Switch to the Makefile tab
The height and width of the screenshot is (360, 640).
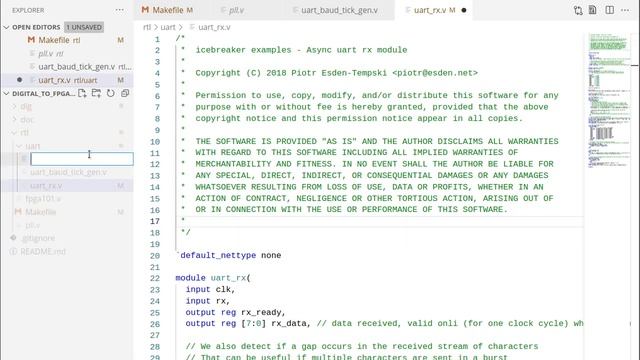coord(167,10)
